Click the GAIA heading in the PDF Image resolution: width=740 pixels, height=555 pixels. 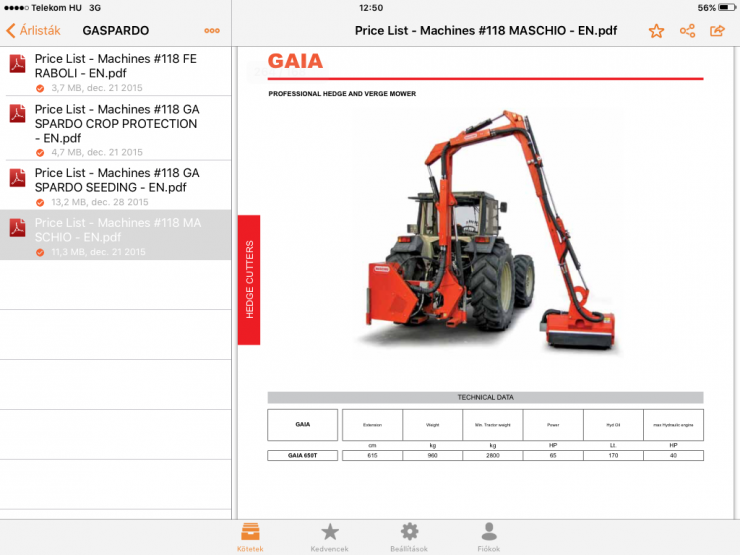295,61
